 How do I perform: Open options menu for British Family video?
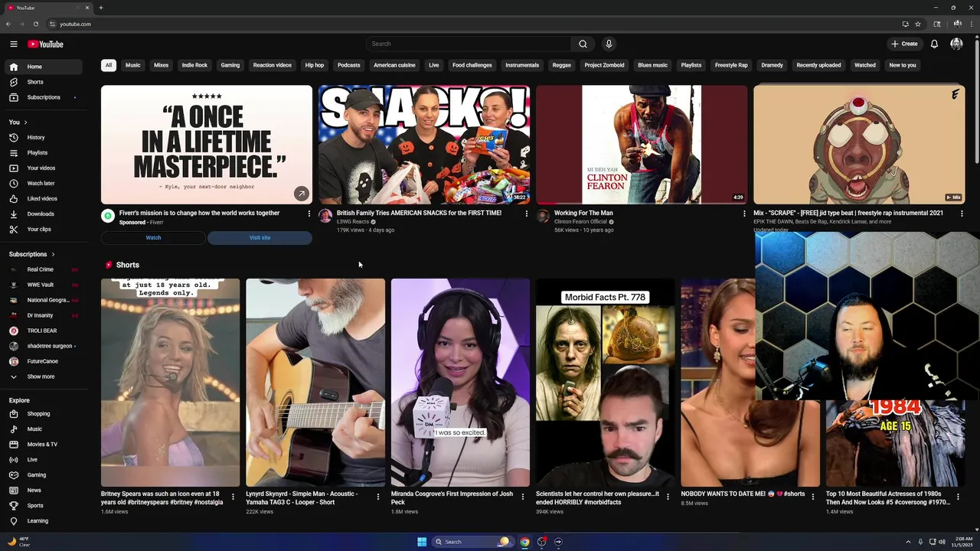pyautogui.click(x=526, y=214)
